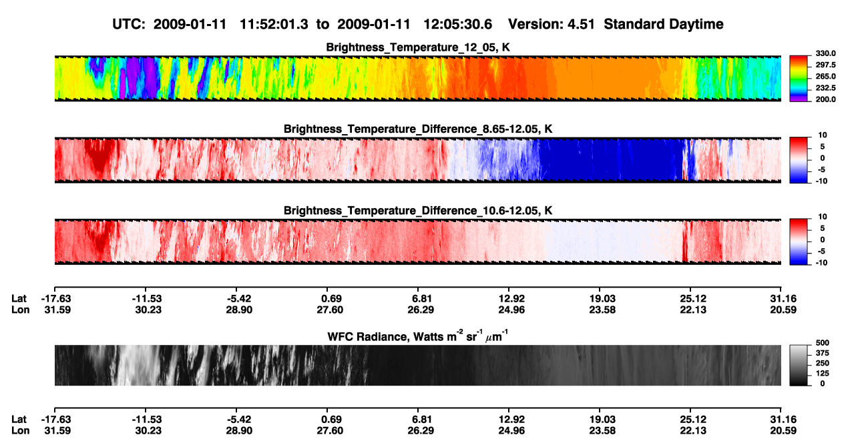This screenshot has width=868, height=445.
Task: Click longitude '22.13' on the bottommost axis
Action: point(692,431)
